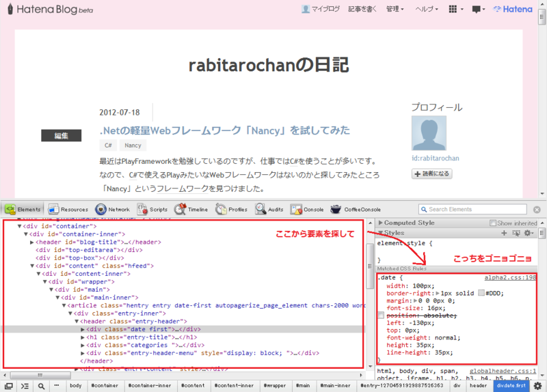
Task: Click the #container breadcrumb item
Action: pyautogui.click(x=105, y=386)
